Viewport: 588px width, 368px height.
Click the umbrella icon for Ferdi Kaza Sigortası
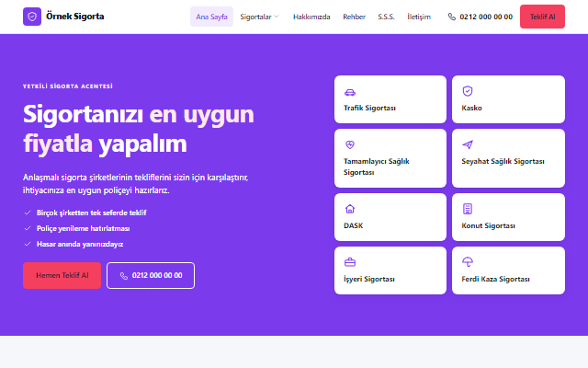[468, 261]
